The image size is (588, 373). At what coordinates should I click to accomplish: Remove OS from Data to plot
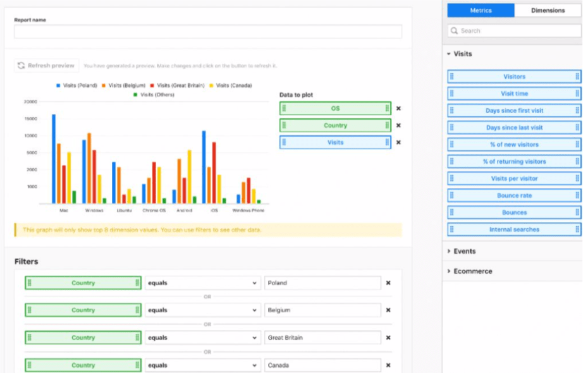pyautogui.click(x=398, y=109)
